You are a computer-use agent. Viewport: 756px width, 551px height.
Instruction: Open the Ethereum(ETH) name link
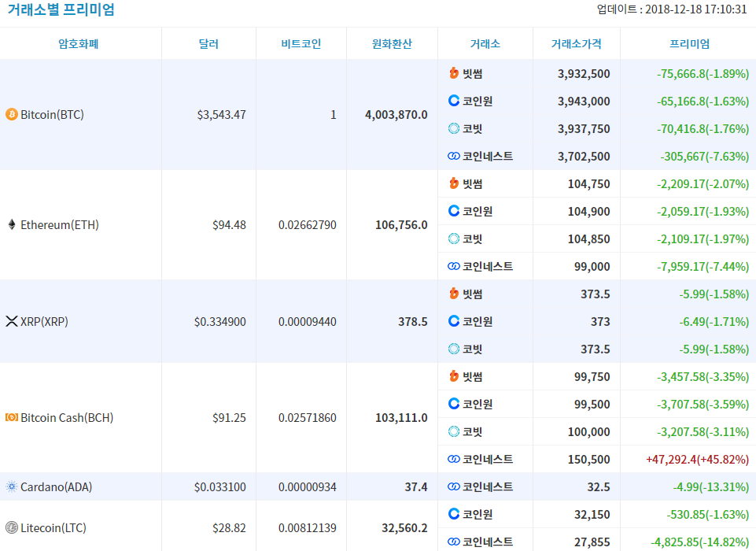60,225
